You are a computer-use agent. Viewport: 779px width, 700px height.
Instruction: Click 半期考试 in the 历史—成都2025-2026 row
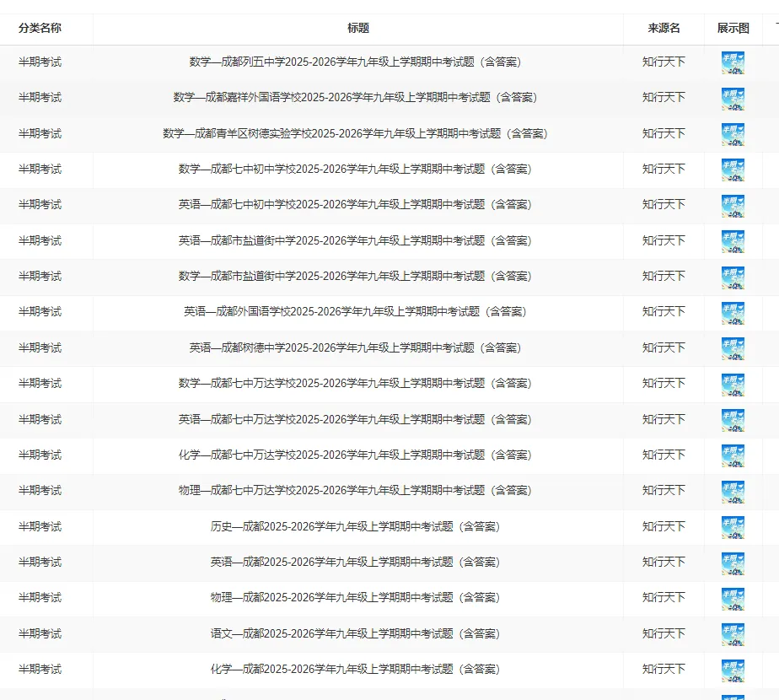pyautogui.click(x=40, y=526)
